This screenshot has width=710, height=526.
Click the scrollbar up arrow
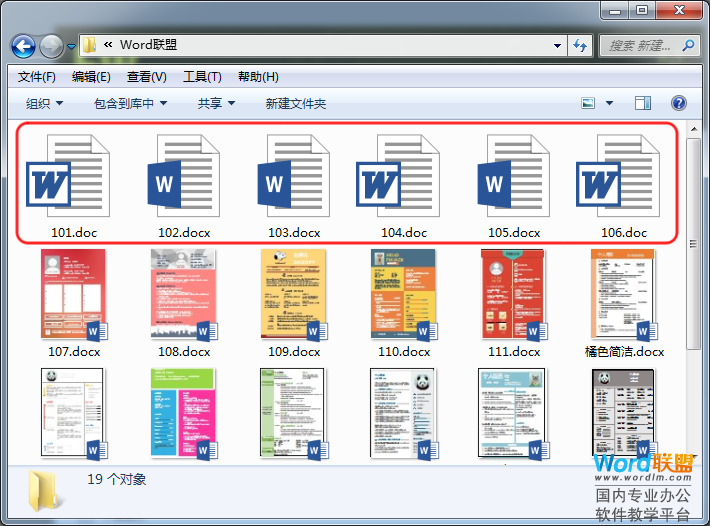(x=694, y=129)
